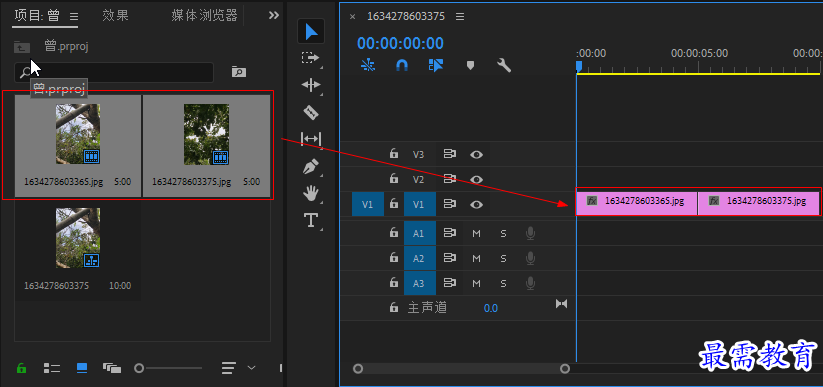Image resolution: width=823 pixels, height=387 pixels.
Task: Switch project panel to icon view
Action: (82, 368)
